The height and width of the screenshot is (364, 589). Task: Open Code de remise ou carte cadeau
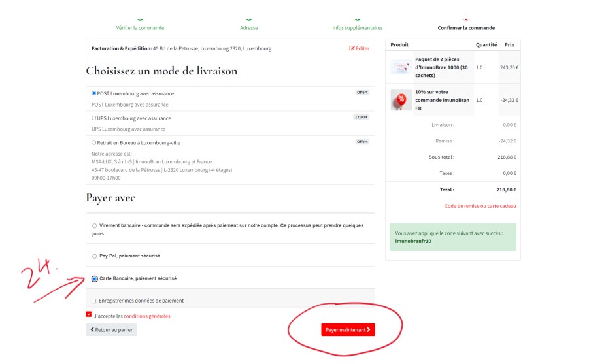click(480, 206)
